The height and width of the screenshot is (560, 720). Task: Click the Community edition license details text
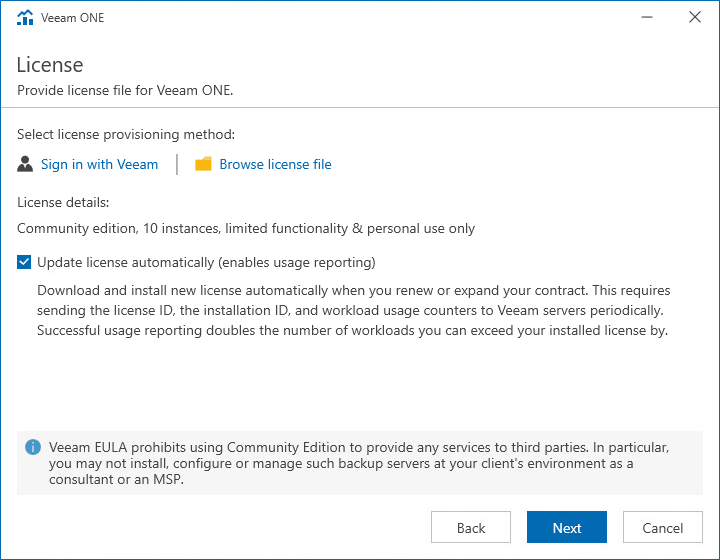tap(246, 228)
